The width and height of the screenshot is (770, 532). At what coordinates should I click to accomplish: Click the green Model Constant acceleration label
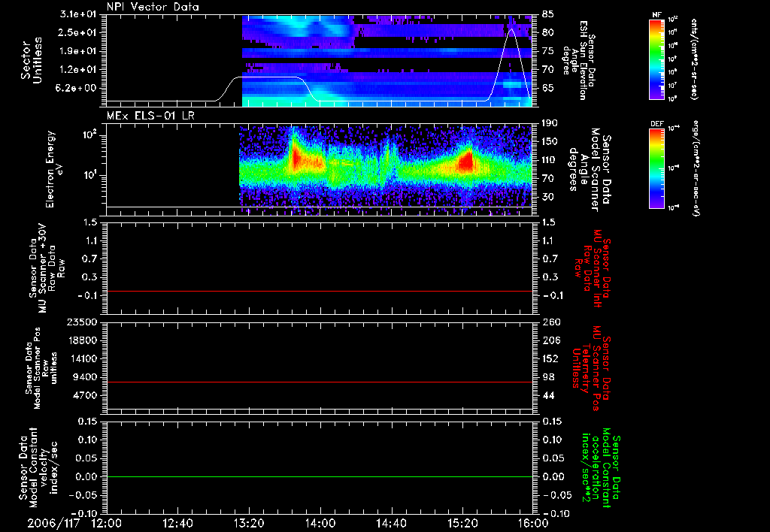coord(600,467)
